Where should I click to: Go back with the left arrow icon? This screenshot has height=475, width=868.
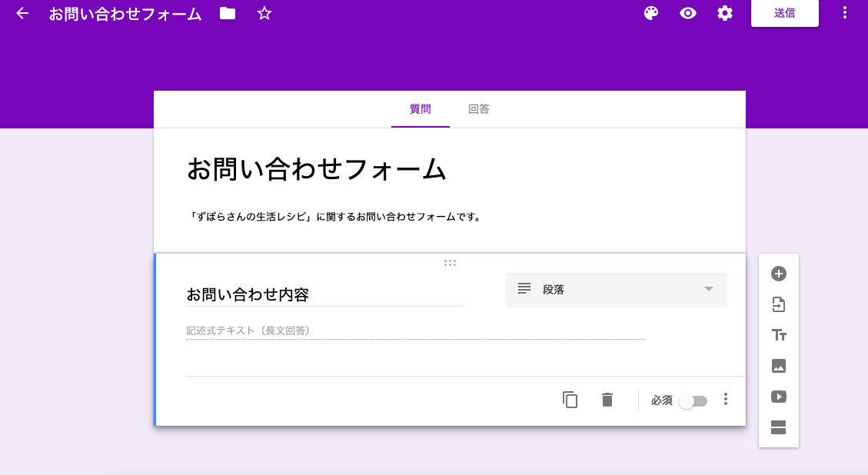22,13
